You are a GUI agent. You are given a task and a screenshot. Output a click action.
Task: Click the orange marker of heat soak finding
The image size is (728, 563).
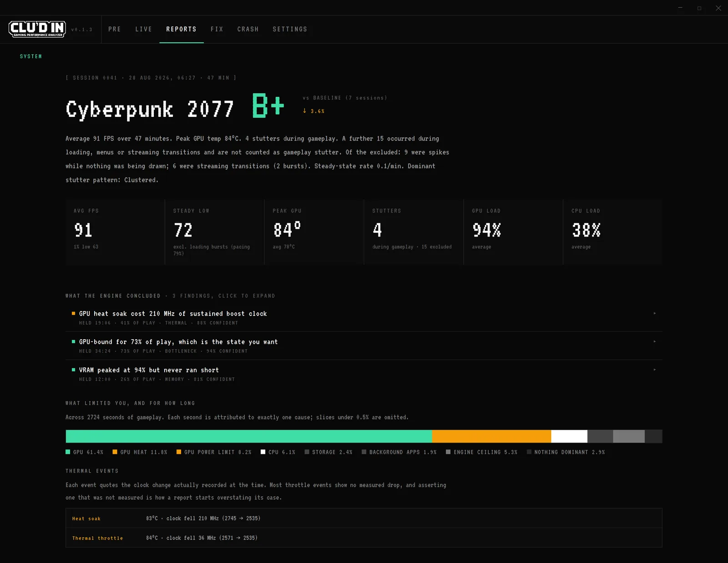(x=73, y=313)
